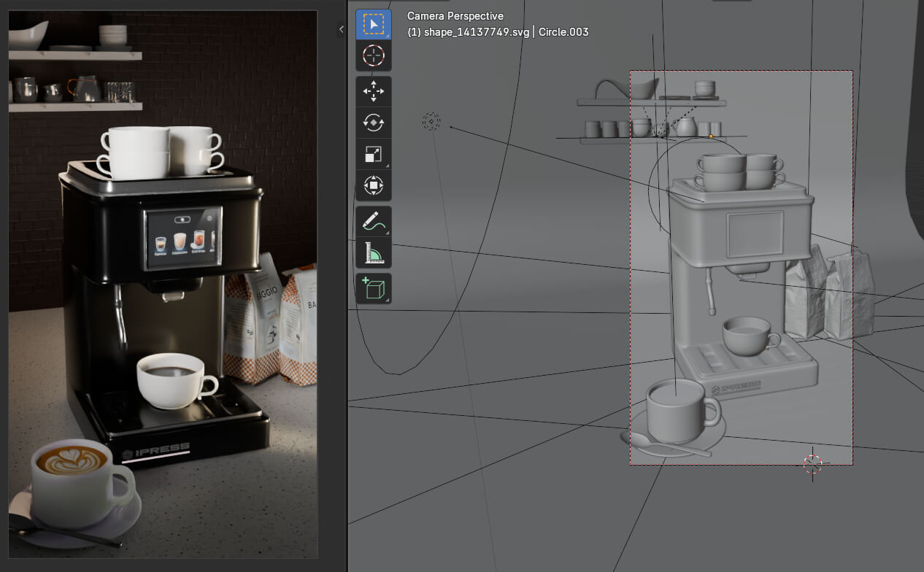Click the 3D cursor near the camera frame corner
This screenshot has width=924, height=572.
tap(812, 464)
